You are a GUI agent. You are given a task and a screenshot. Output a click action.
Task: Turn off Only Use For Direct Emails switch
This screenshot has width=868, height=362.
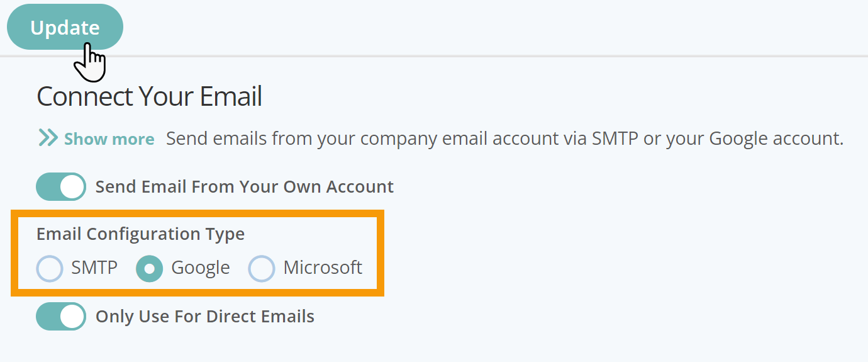point(61,317)
